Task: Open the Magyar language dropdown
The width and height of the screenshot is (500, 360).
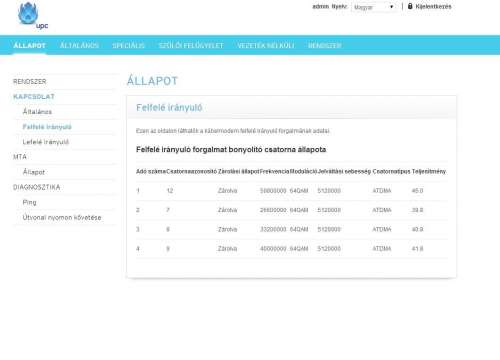Action: 374,7
